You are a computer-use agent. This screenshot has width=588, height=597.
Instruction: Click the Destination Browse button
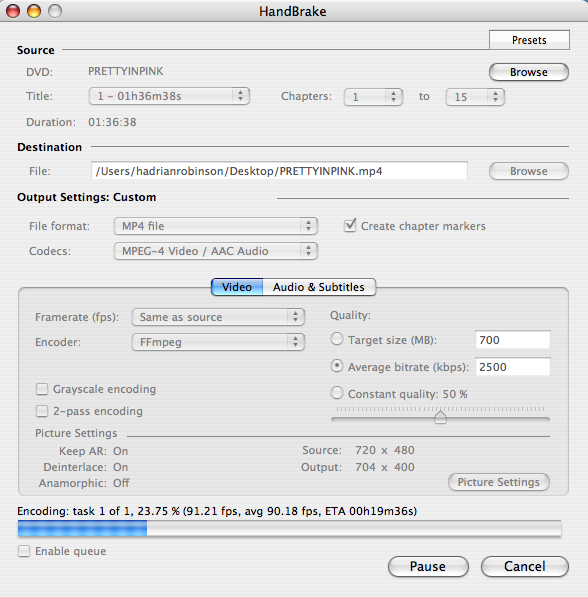[x=529, y=171]
